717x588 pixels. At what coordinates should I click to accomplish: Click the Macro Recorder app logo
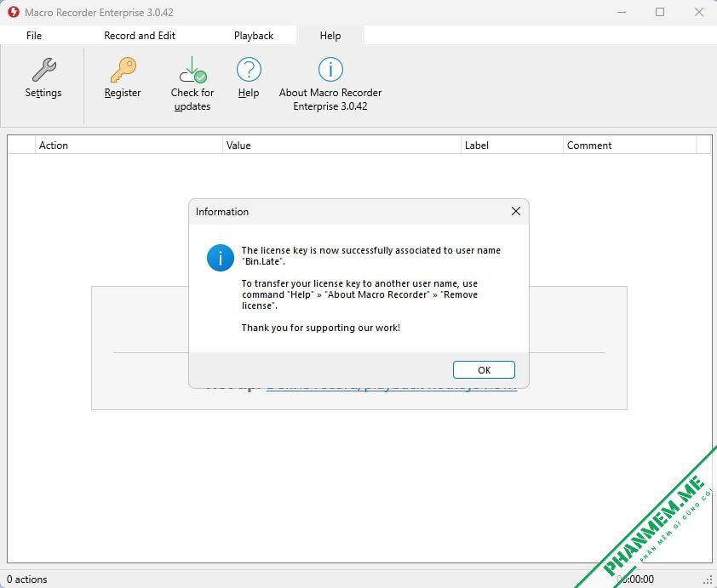tap(14, 12)
